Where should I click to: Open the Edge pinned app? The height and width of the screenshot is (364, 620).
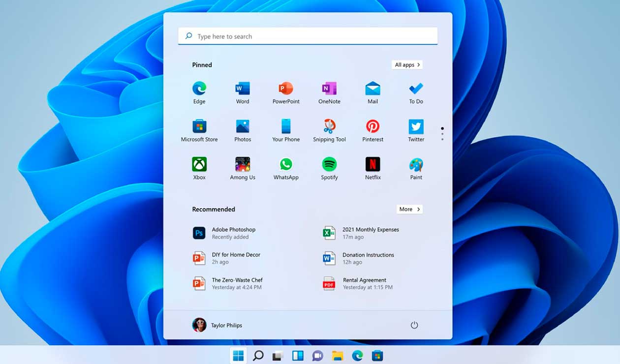[x=199, y=93]
